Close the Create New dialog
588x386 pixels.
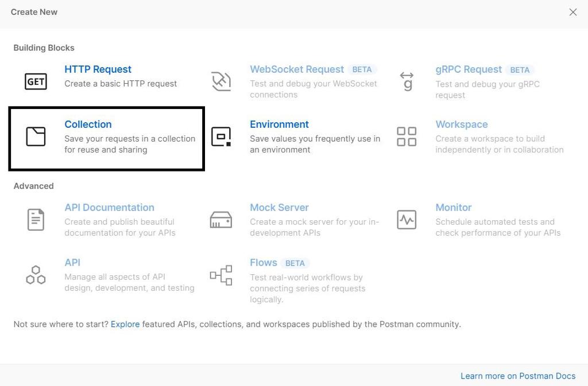(x=572, y=12)
